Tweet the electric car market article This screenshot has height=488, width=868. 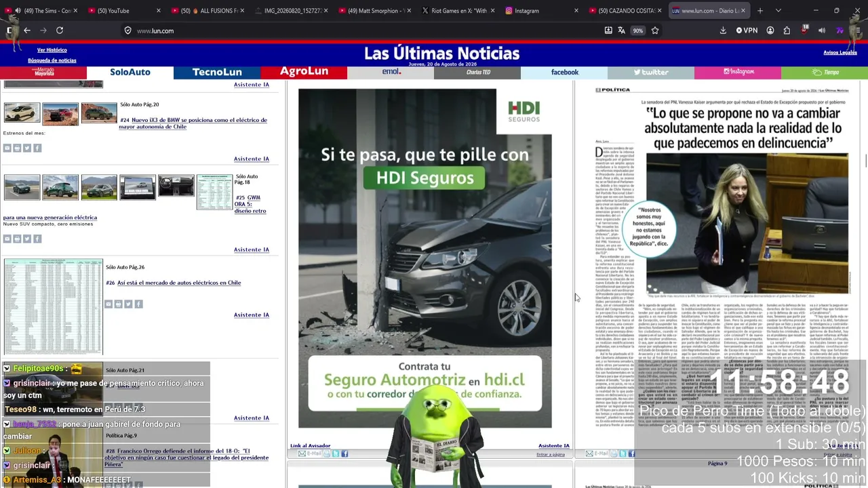pyautogui.click(x=128, y=304)
